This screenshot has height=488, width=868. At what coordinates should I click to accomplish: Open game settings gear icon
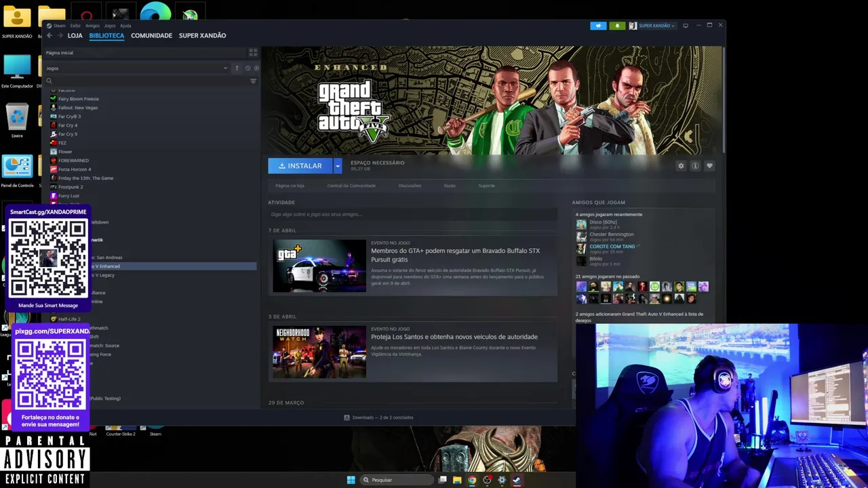[681, 166]
